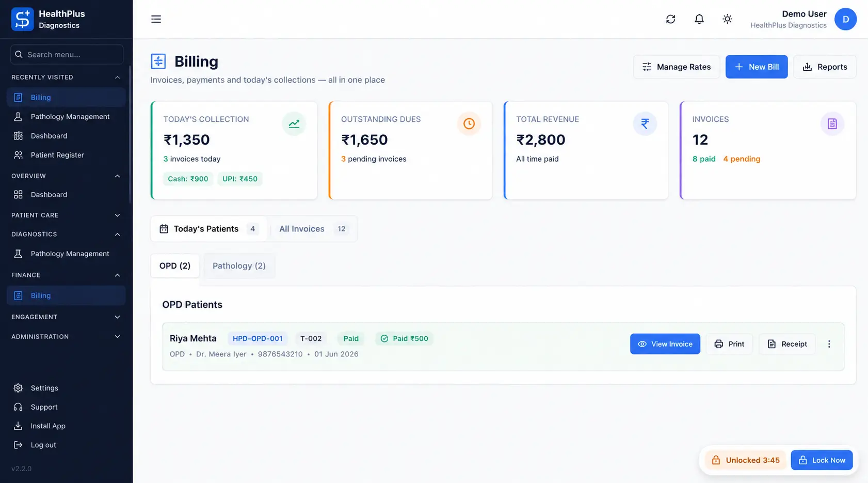This screenshot has width=868, height=483.
Task: Click the Total Revenue rupee icon
Action: click(645, 124)
